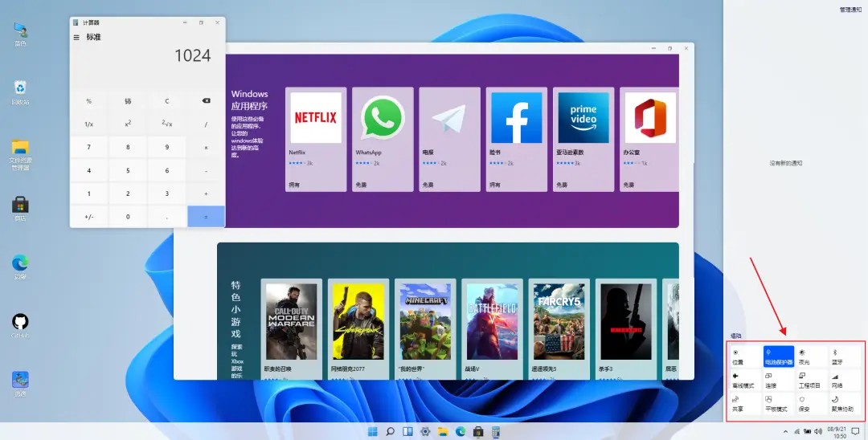This screenshot has width=868, height=440.
Task: Toggle the Bluetooth (蓝牙) quick action
Action: click(x=845, y=356)
